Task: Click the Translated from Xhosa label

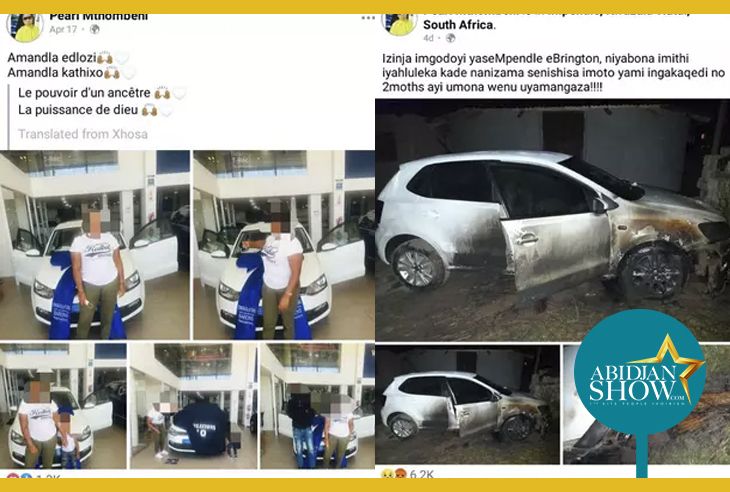Action: click(83, 134)
